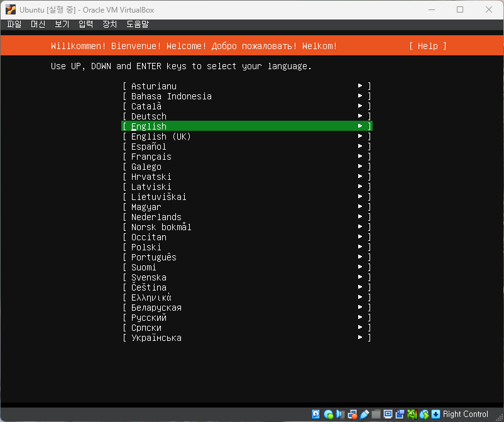Open the 머신 menu
This screenshot has width=504, height=422.
(38, 24)
